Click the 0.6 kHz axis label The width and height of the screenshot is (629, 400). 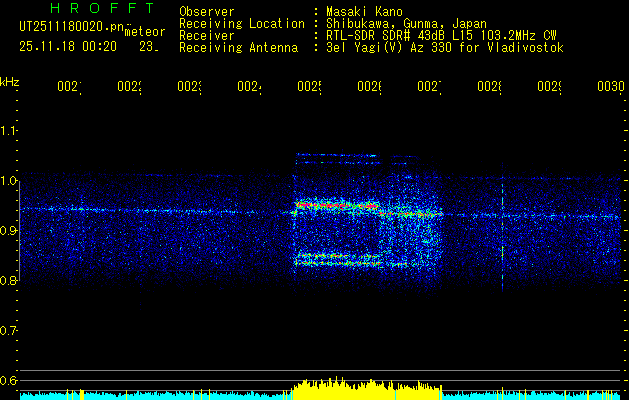[x=8, y=380]
